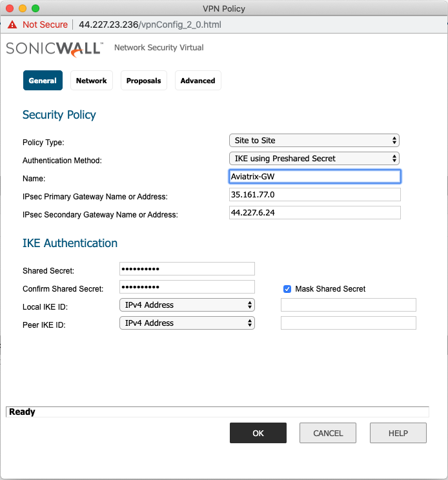Switch to the Network tab
Screen dimensions: 448x480
coord(91,81)
